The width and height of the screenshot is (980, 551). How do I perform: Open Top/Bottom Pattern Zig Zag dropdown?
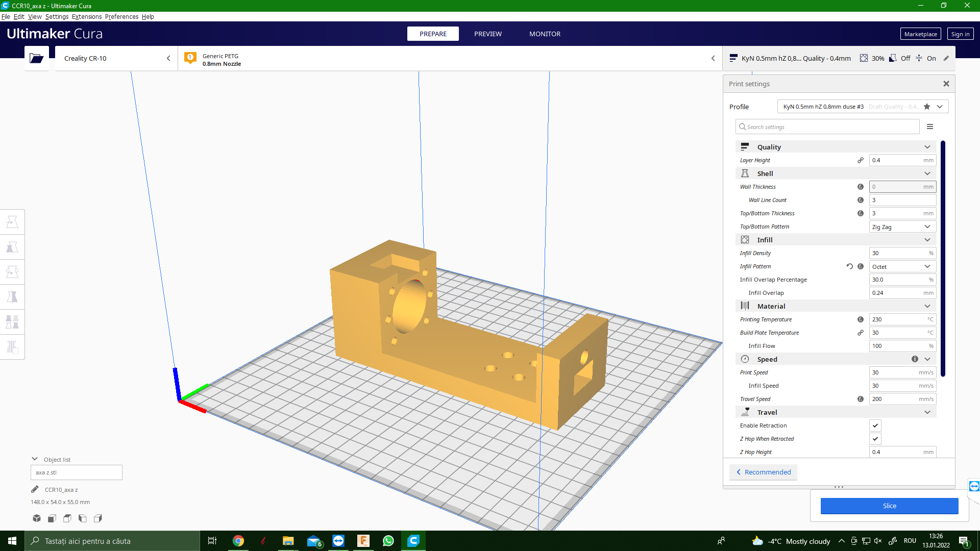pos(902,227)
